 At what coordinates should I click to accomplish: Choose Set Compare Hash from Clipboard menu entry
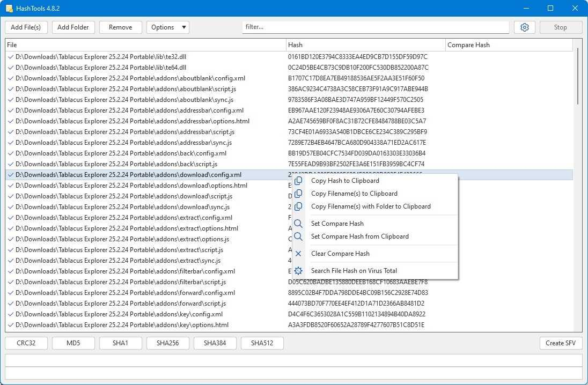359,236
